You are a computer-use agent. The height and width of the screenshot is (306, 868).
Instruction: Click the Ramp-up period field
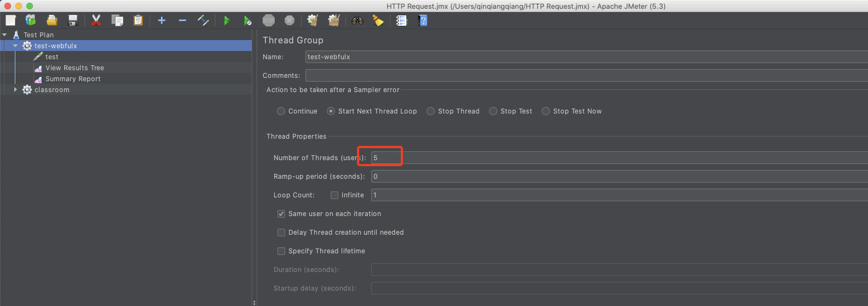620,177
